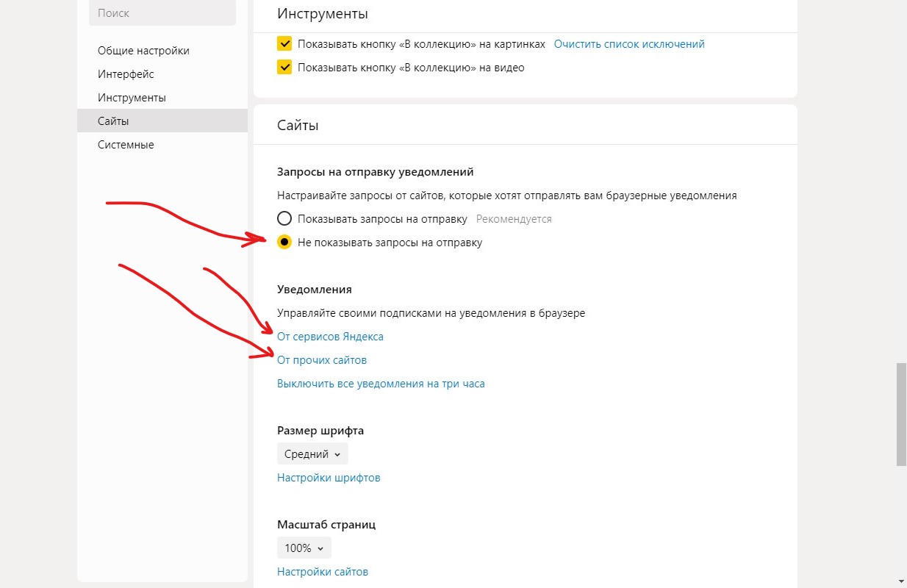Image resolution: width=907 pixels, height=588 pixels.
Task: Select «Не показывать запросы на отправку» option
Action: (284, 243)
